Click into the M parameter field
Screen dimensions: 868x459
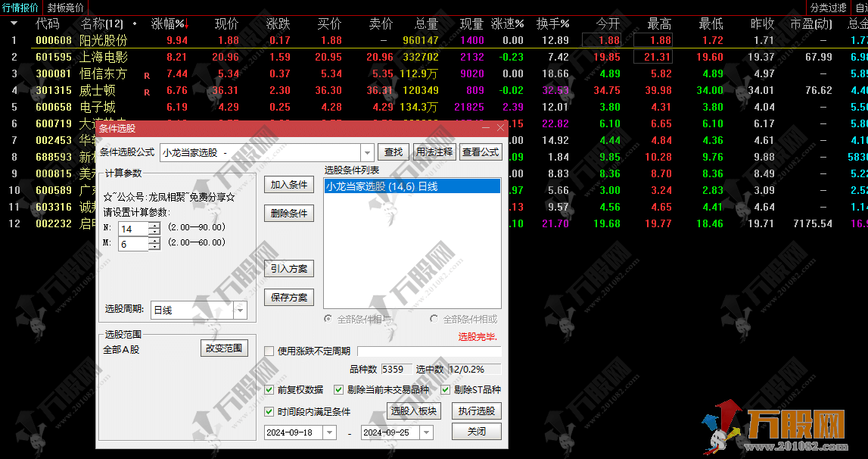pyautogui.click(x=133, y=244)
